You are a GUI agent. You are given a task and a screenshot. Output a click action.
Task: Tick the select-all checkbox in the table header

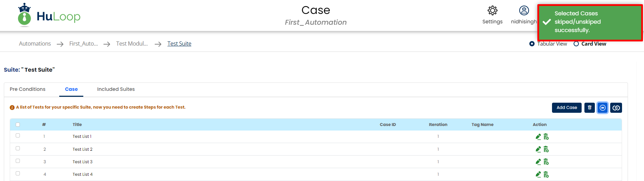pyautogui.click(x=18, y=125)
